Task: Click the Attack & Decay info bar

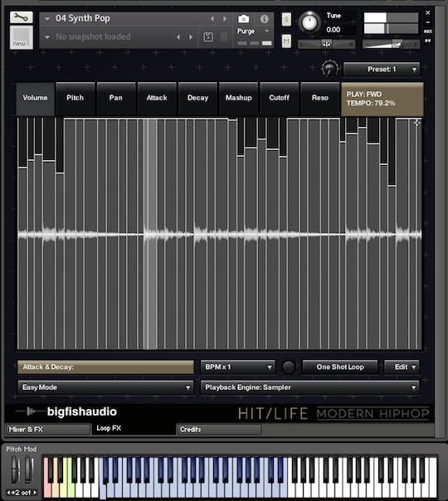Action: click(105, 367)
